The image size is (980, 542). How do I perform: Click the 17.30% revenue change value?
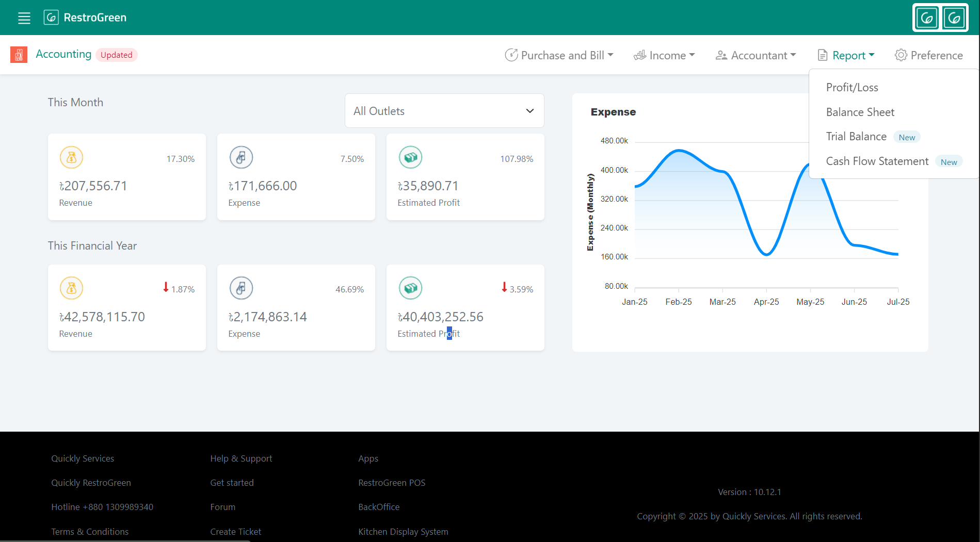coord(181,159)
